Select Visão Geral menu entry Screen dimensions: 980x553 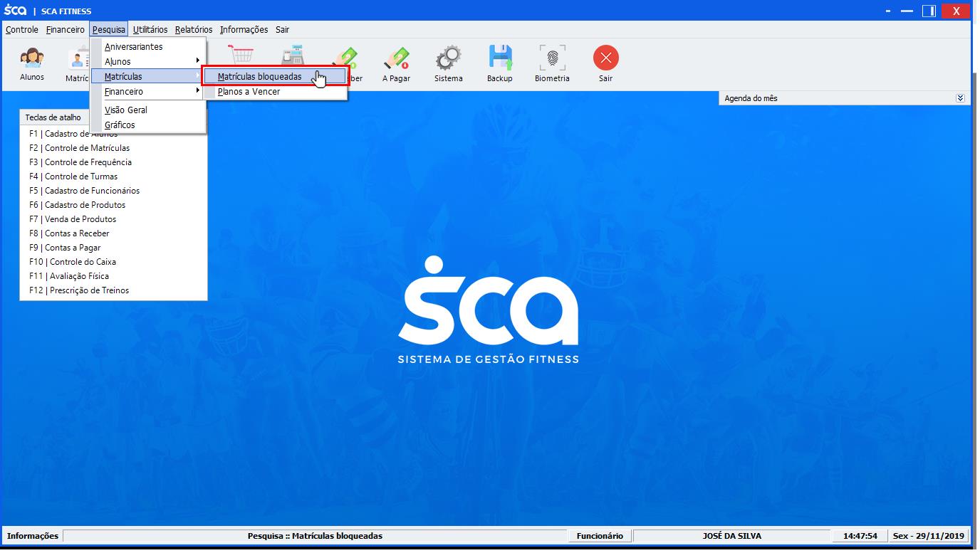click(148, 110)
